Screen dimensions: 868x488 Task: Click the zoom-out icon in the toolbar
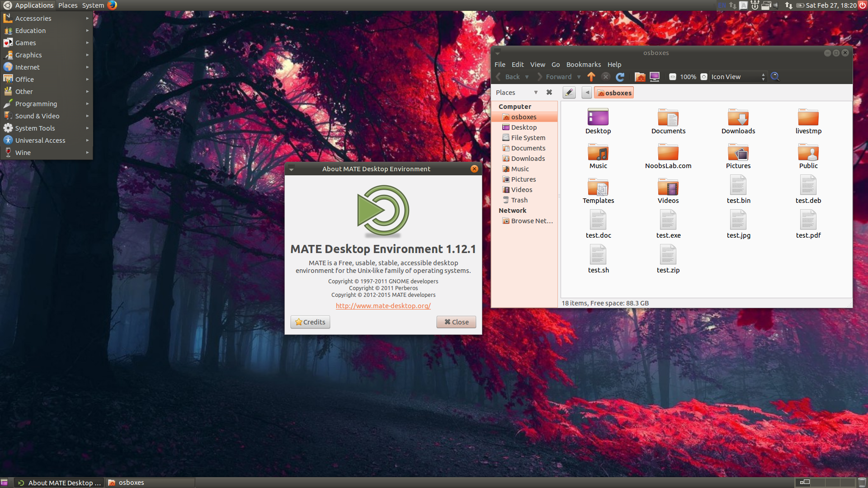673,77
